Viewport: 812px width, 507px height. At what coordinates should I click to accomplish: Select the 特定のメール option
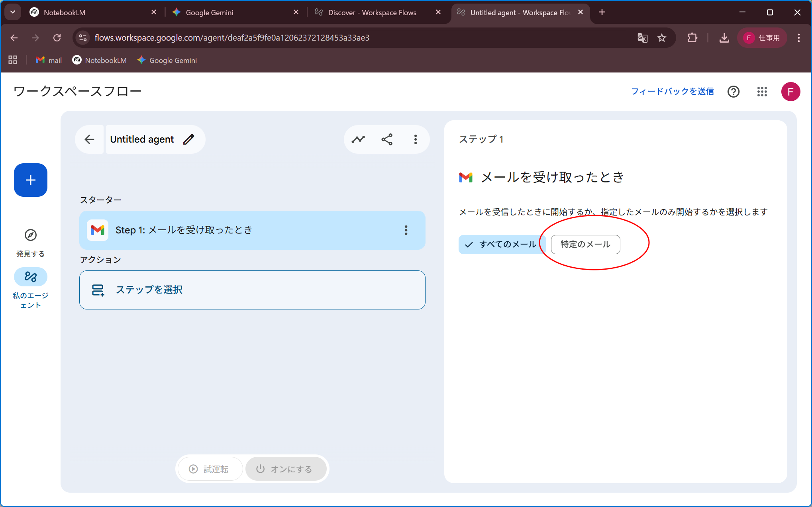[585, 245]
